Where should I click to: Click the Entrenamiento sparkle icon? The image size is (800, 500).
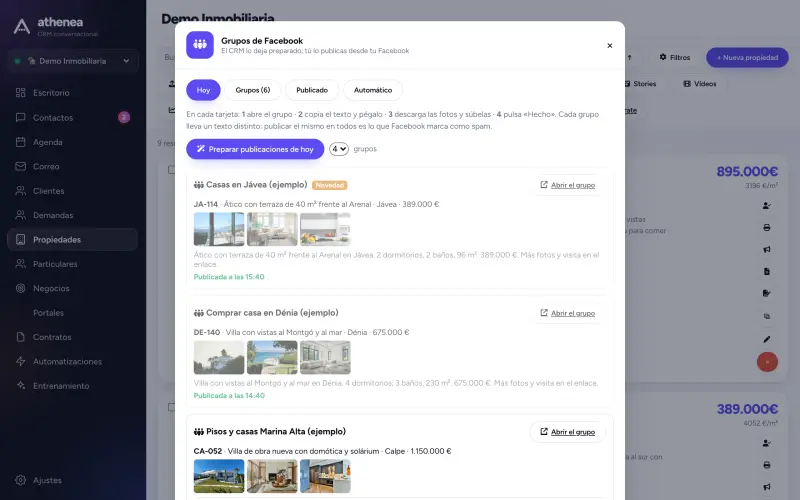tap(20, 386)
